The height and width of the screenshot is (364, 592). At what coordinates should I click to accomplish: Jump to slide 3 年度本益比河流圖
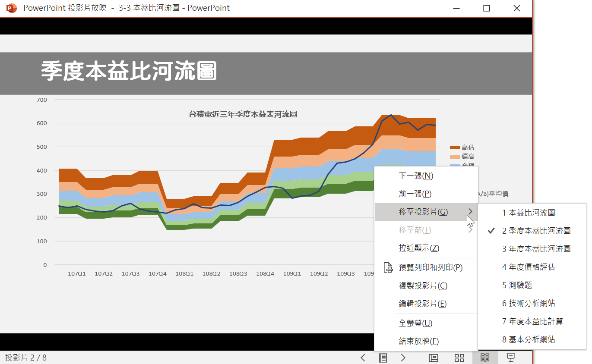[532, 249]
